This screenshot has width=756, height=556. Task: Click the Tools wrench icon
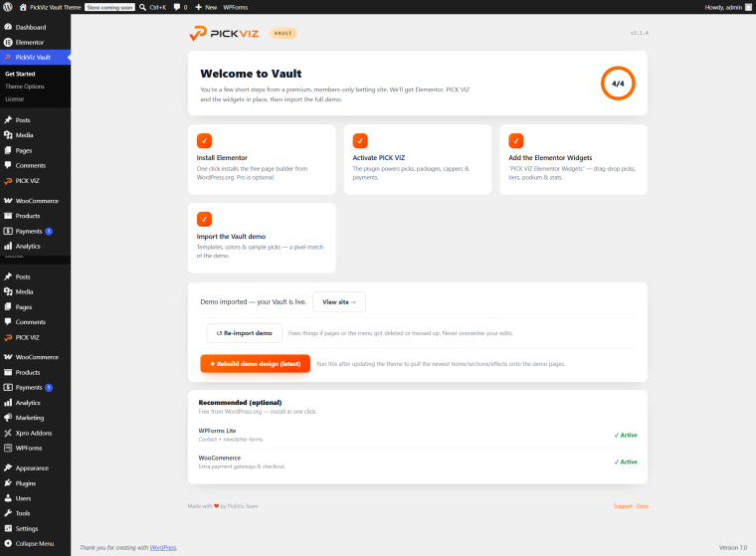click(x=8, y=513)
